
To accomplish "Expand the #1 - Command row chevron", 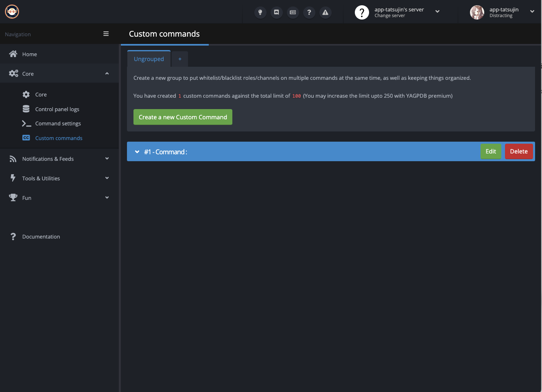I will point(137,152).
